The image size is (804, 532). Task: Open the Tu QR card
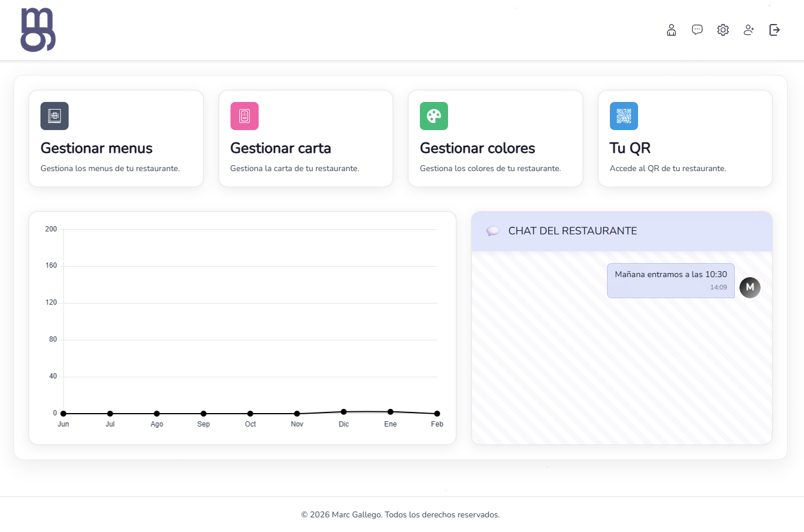(x=685, y=139)
